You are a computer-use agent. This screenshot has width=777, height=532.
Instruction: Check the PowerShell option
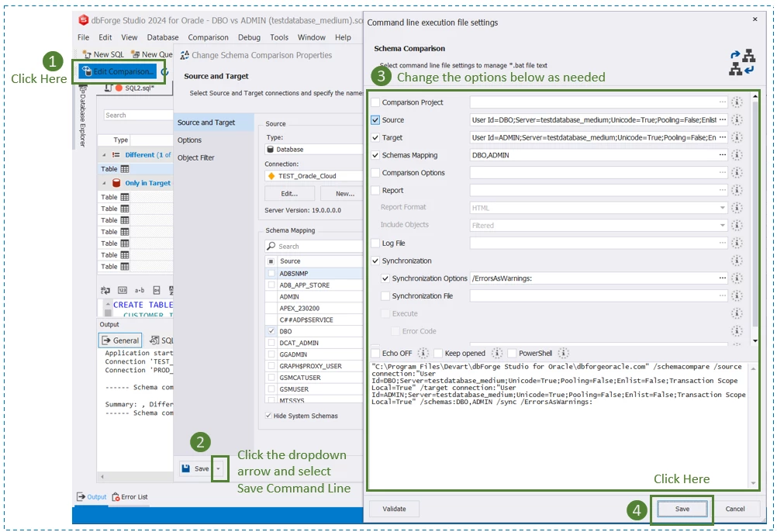pos(512,353)
